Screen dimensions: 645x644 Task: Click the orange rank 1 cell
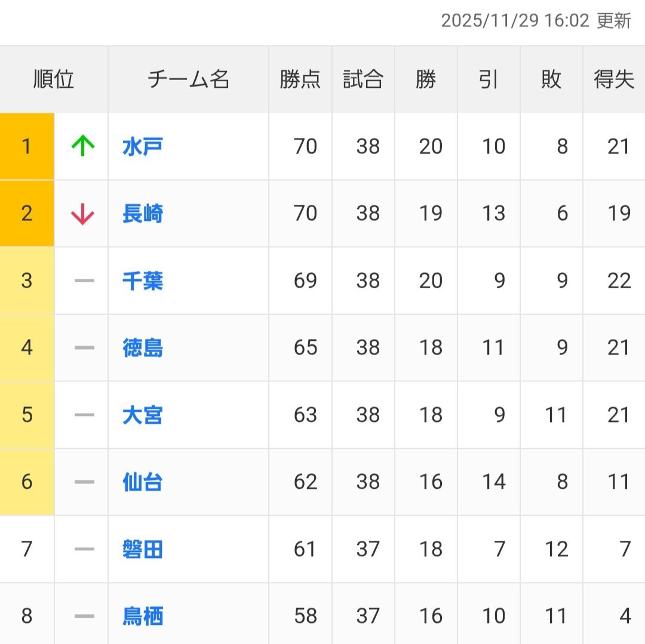(x=27, y=146)
